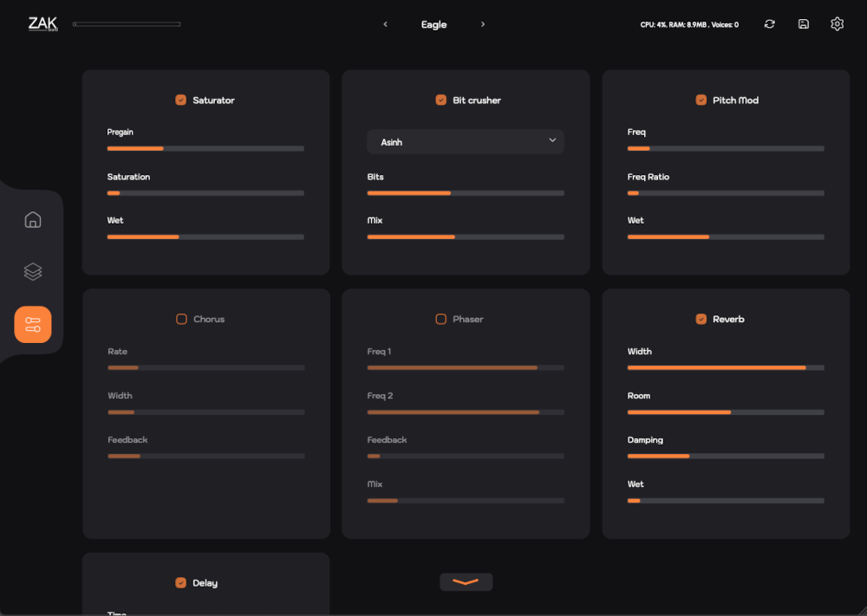Advance to next preset with right arrow
Screen dimensions: 867x616
coord(483,24)
